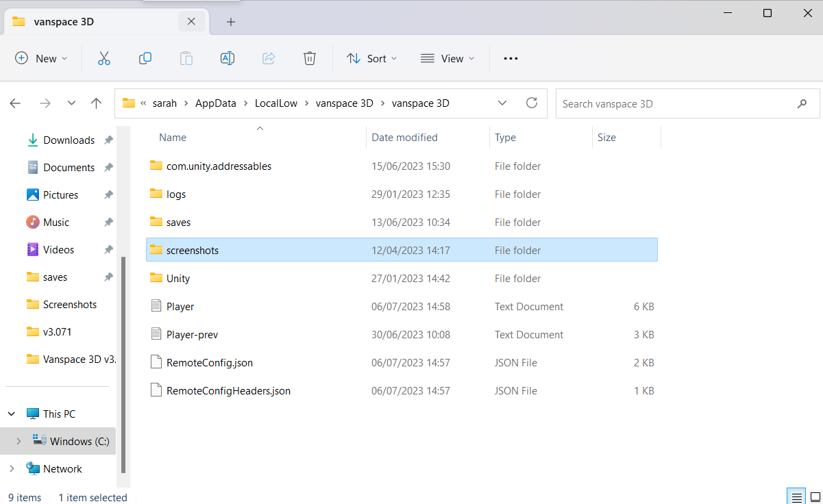Expand the recent locations chevron

click(71, 103)
